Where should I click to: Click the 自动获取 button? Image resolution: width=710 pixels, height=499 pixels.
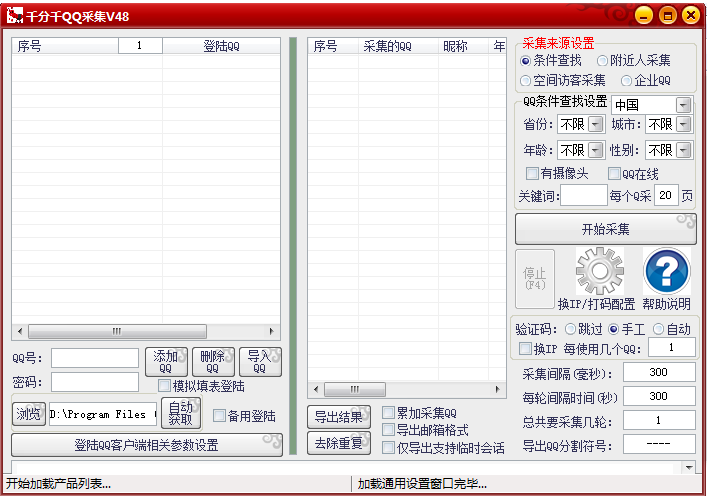[181, 413]
